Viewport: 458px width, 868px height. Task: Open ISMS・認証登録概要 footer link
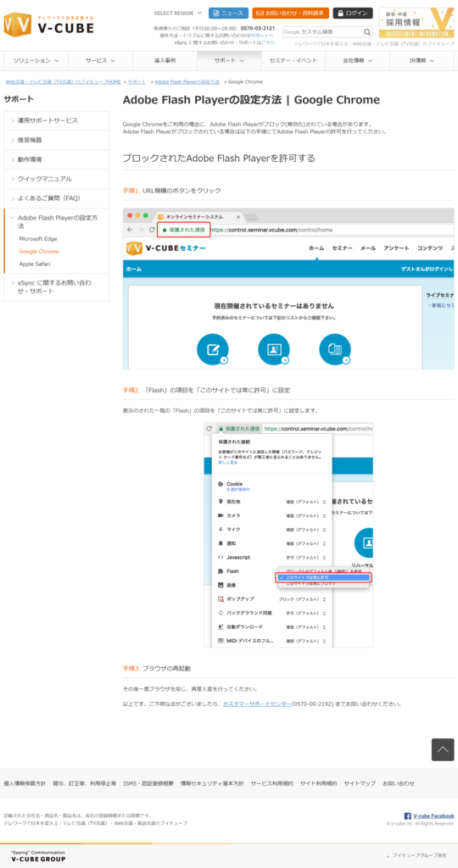(148, 783)
